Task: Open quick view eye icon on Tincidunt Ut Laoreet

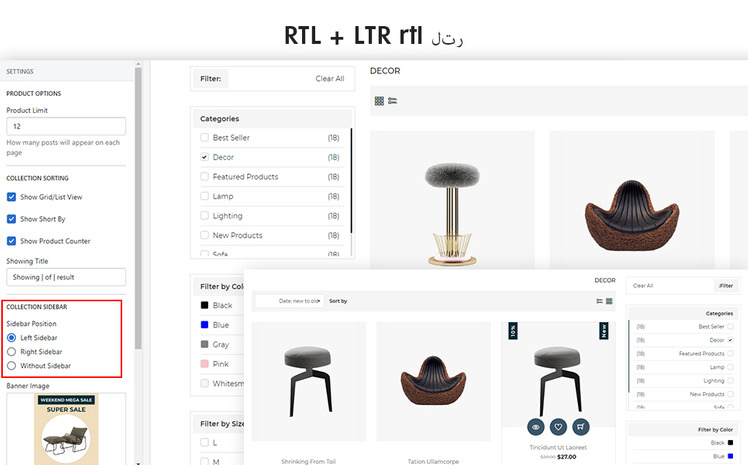Action: [536, 427]
